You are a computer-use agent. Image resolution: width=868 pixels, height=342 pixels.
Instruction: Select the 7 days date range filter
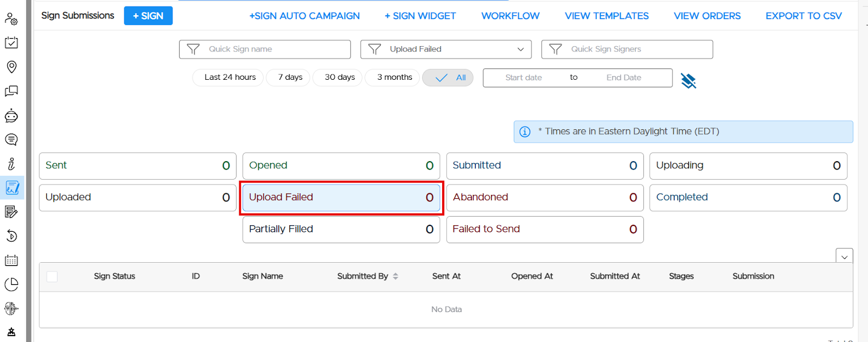[288, 78]
